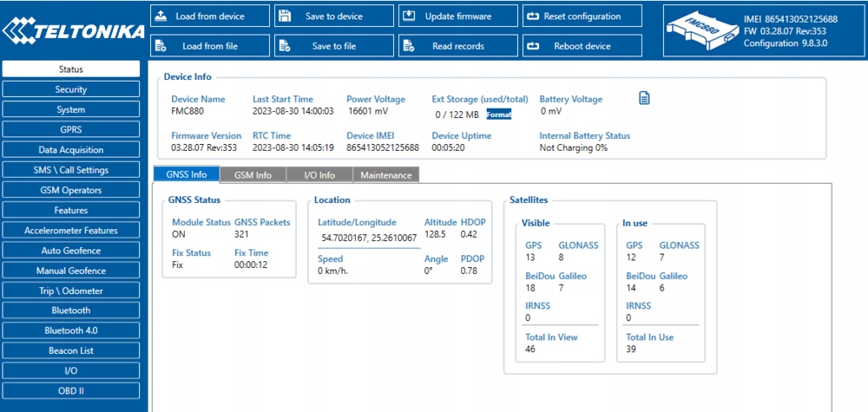Switch to the Maintenance tab
Screen dimensions: 868x412
pos(386,174)
